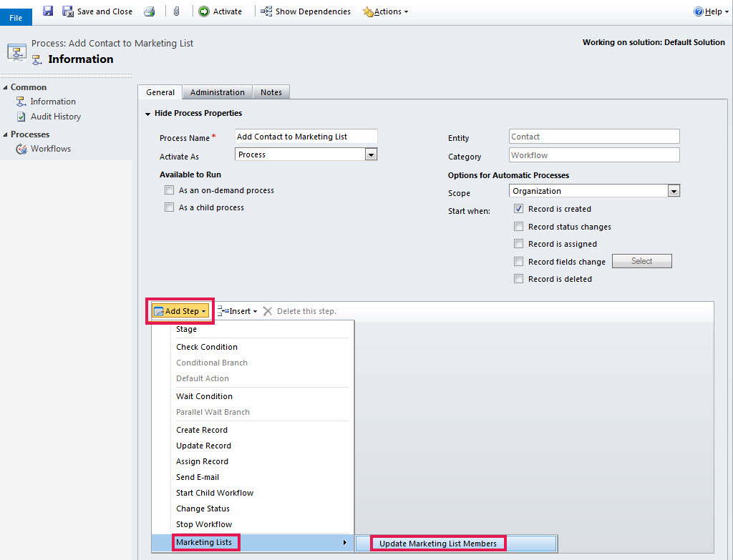Switch to the General tab
The image size is (733, 560).
(160, 92)
